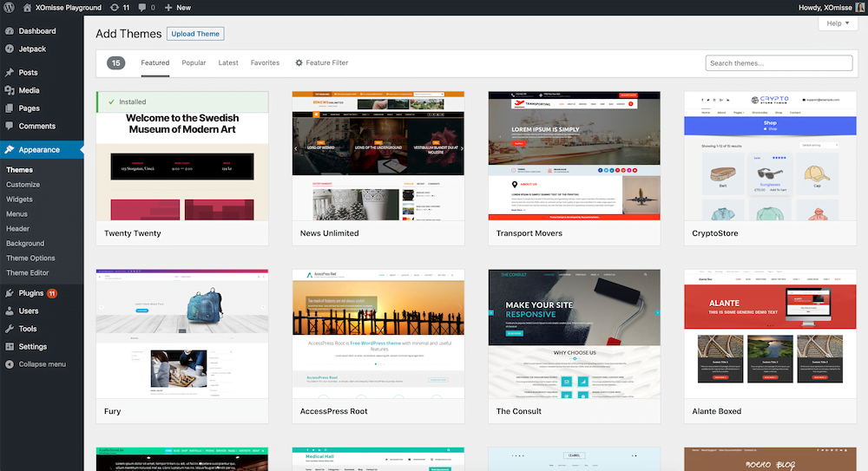
Task: Open Theme Options submenu item
Action: point(30,258)
